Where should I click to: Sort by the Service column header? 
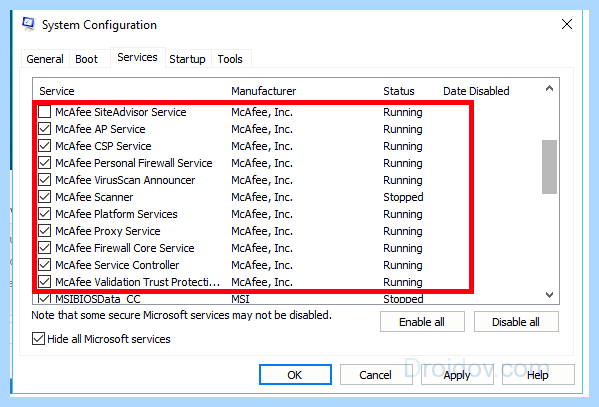tap(57, 91)
